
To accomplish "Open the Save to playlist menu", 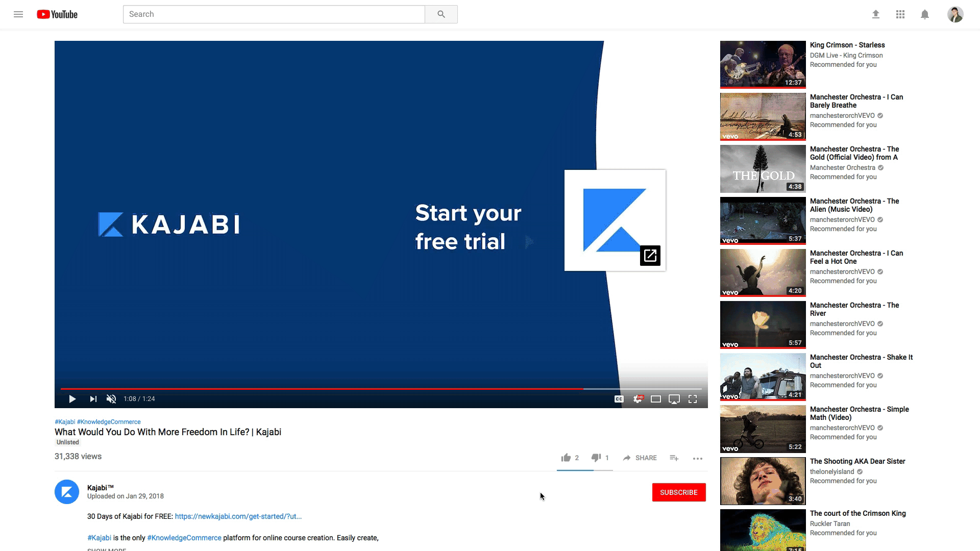I will coord(674,458).
